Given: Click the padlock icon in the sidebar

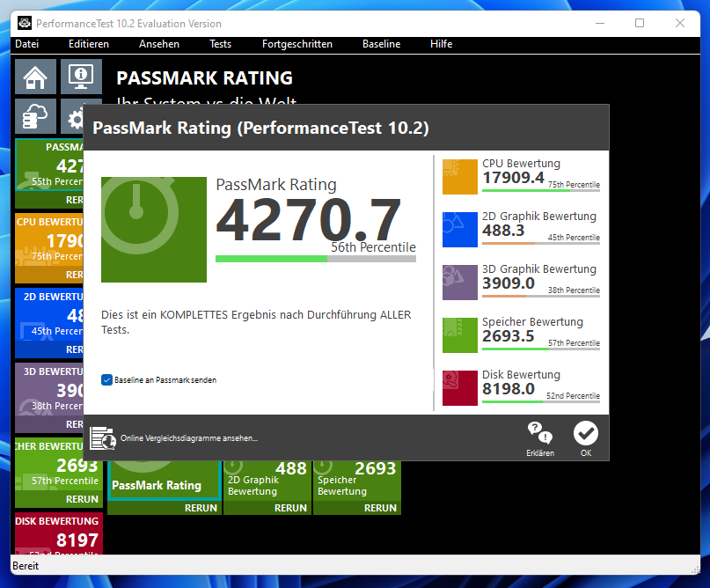Looking at the screenshot, I should point(34,117).
